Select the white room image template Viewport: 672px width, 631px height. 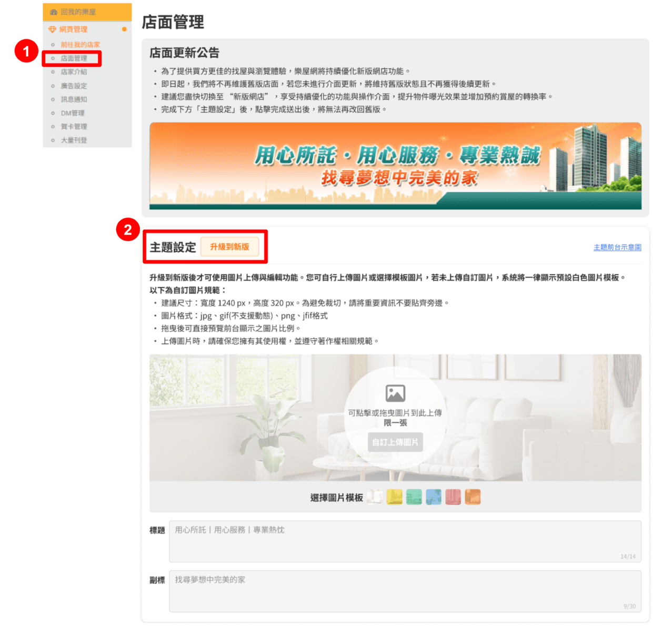click(x=375, y=497)
